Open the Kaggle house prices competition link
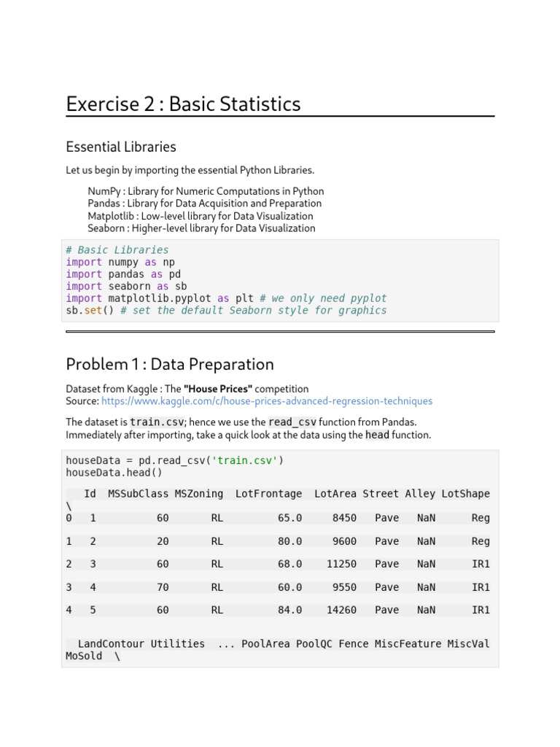560x747 pixels. [267, 401]
